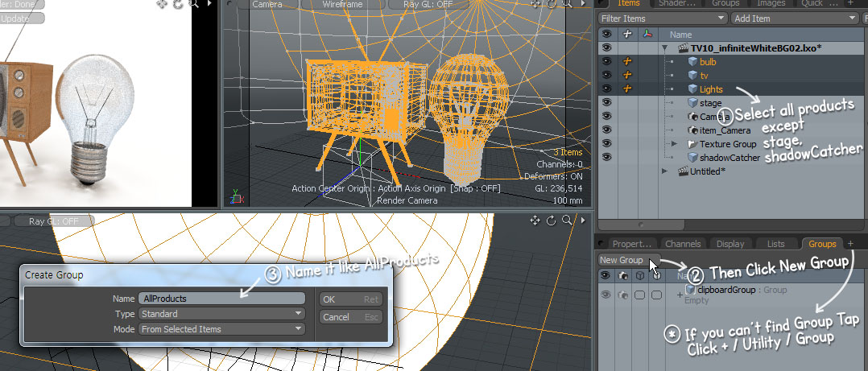Expand the Texture Group tree item

click(x=675, y=144)
